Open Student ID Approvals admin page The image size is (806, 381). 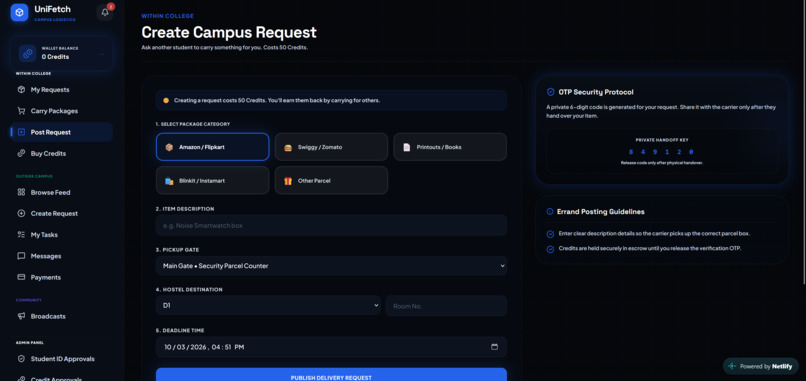click(62, 359)
